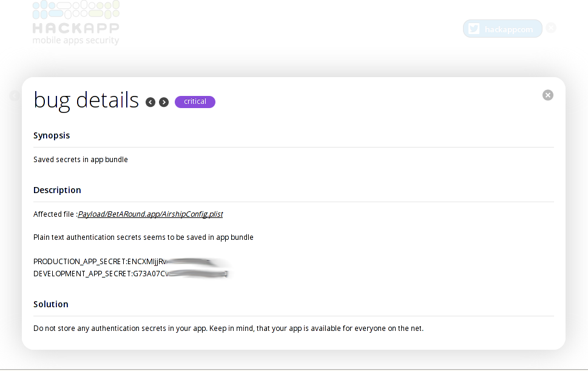Click the purple critical severity badge
The width and height of the screenshot is (588, 371).
[x=195, y=101]
